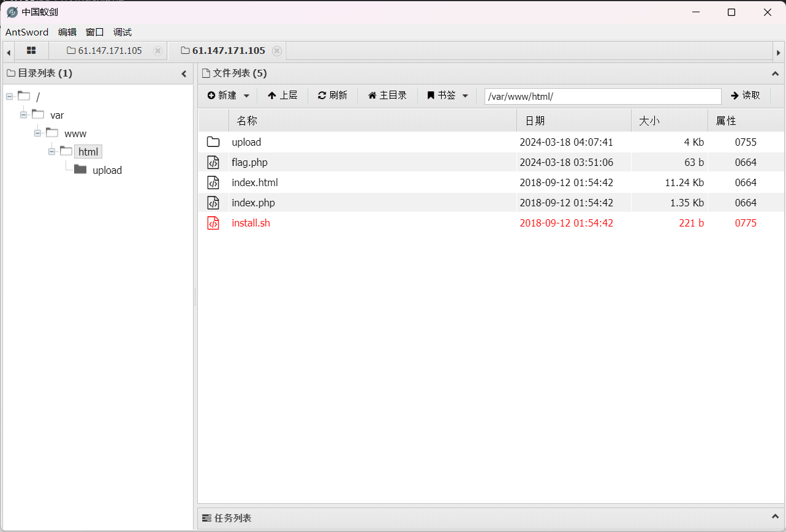Image resolution: width=786 pixels, height=532 pixels.
Task: Select html node in directory tree
Action: pos(88,152)
